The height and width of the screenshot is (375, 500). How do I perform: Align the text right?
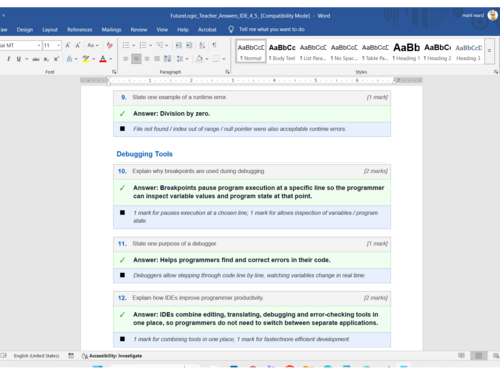click(147, 59)
